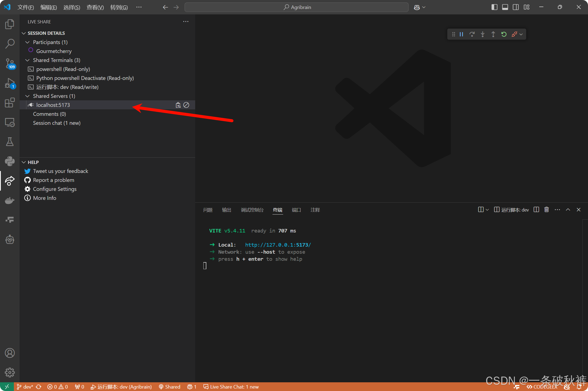Open the 编辑(E) menu
The width and height of the screenshot is (588, 391).
pos(49,7)
